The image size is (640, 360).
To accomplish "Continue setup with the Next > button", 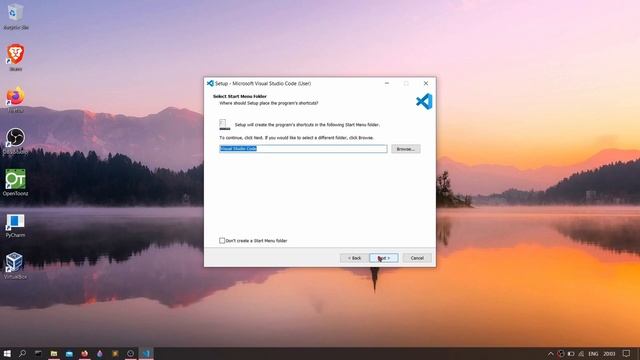I will 384,258.
